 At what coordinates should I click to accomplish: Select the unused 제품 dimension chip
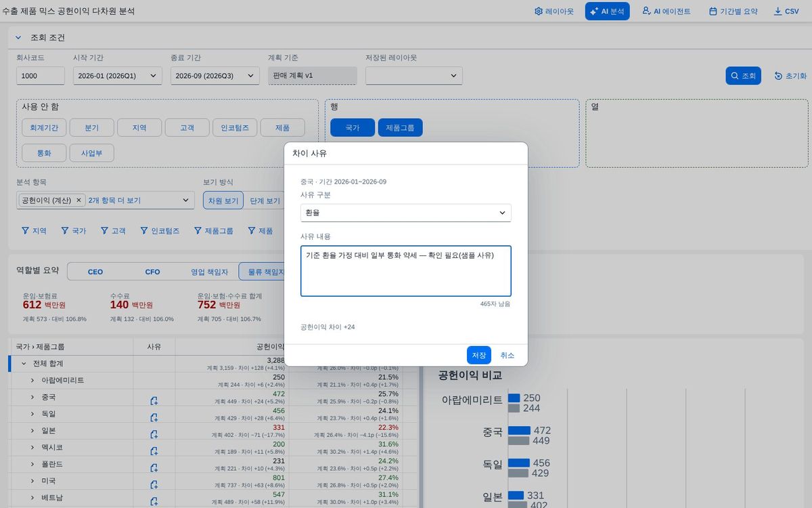tap(283, 127)
